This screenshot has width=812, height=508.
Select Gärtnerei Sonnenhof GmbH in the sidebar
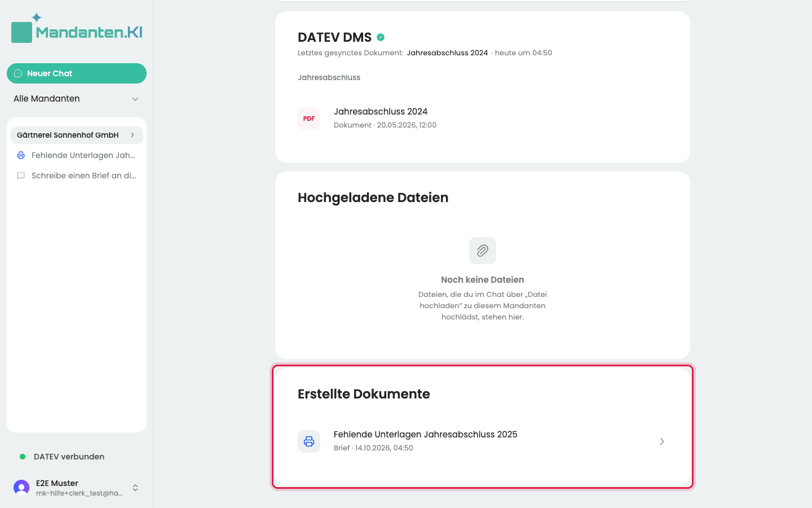[77, 135]
